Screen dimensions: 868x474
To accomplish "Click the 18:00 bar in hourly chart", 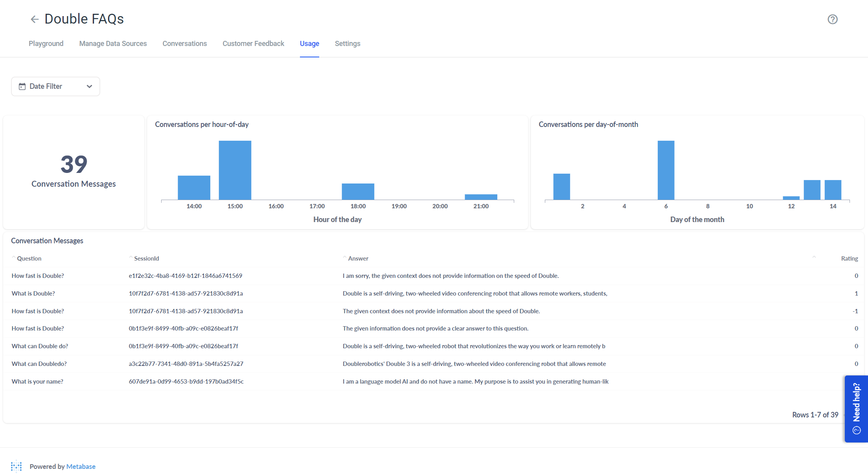I will 358,191.
